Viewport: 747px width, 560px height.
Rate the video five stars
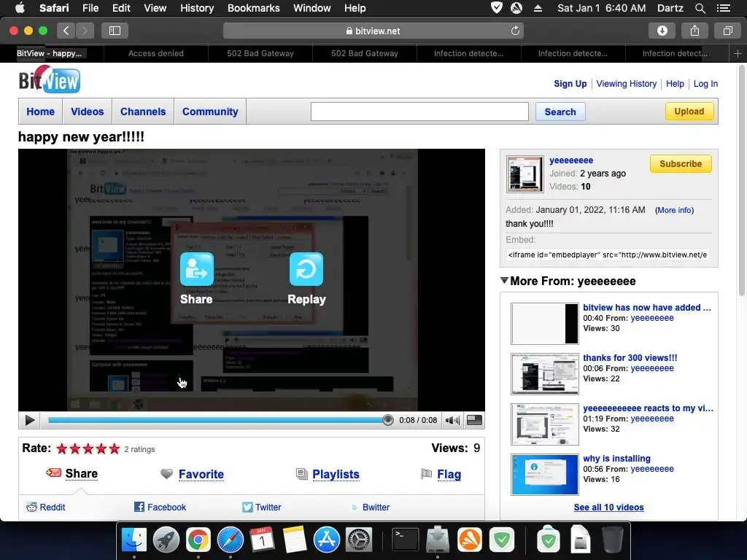[115, 448]
